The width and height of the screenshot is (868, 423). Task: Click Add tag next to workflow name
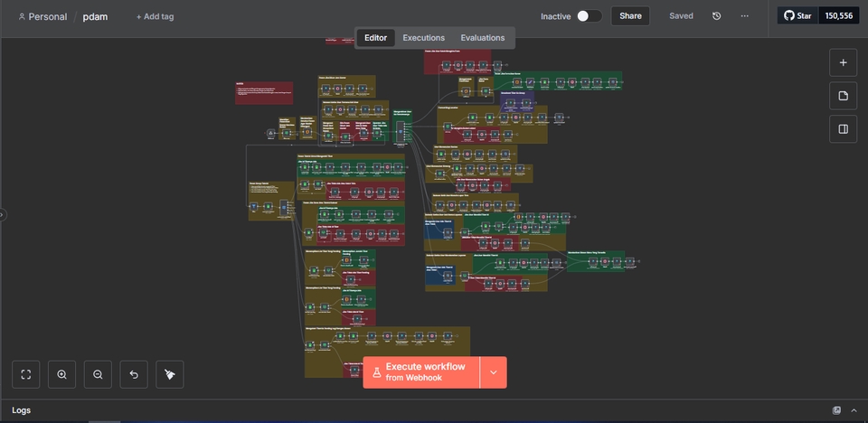[x=155, y=17]
